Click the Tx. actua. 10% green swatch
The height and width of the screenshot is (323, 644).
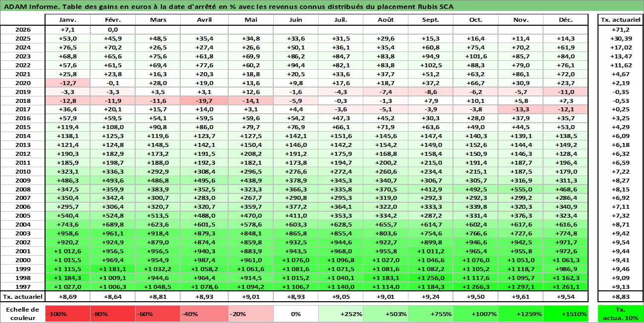(x=620, y=314)
